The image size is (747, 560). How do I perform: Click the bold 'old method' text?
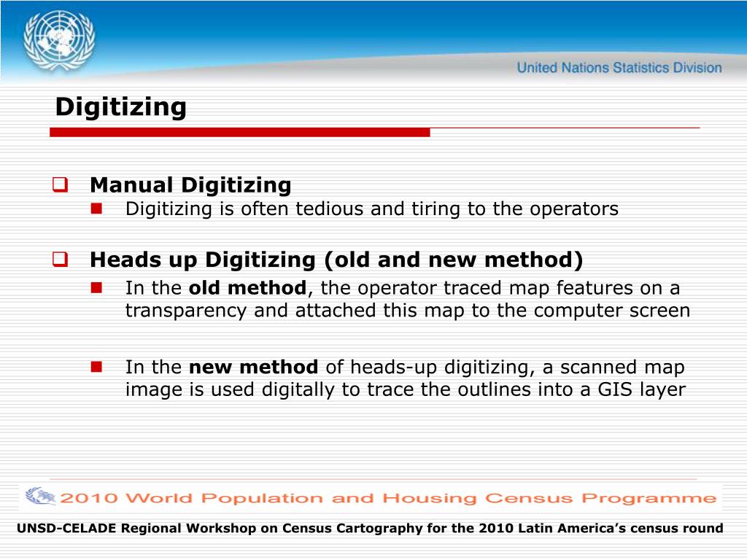coord(247,288)
